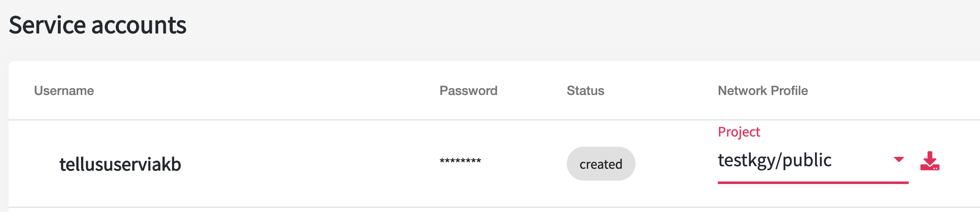Screen dimensions: 980x212
Task: Click the created status chip
Action: (601, 164)
